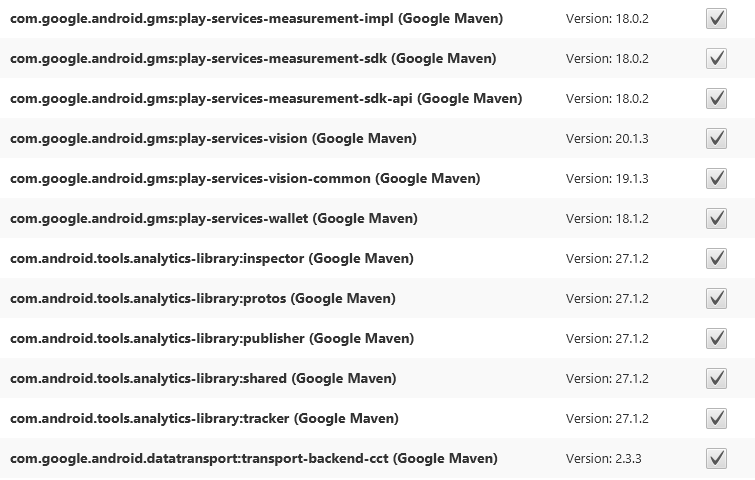The image size is (755, 480).
Task: Uncheck play-services-measurement-impl checkbox
Action: point(716,19)
